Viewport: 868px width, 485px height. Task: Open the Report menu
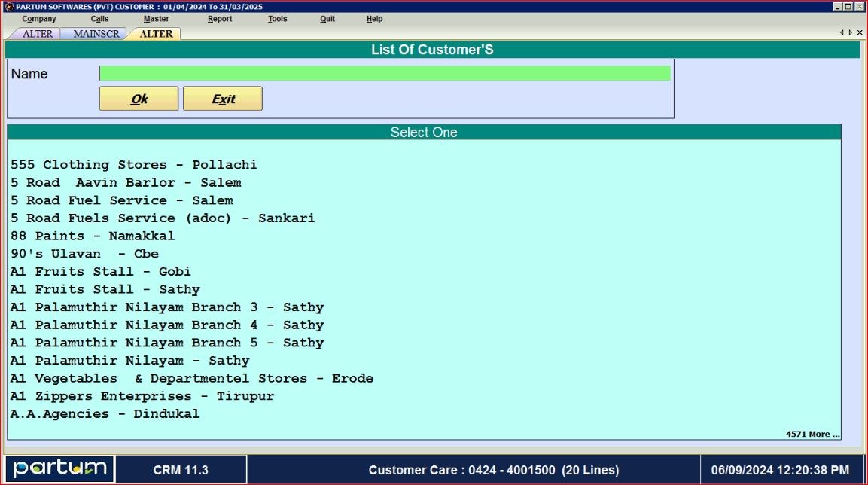(219, 19)
